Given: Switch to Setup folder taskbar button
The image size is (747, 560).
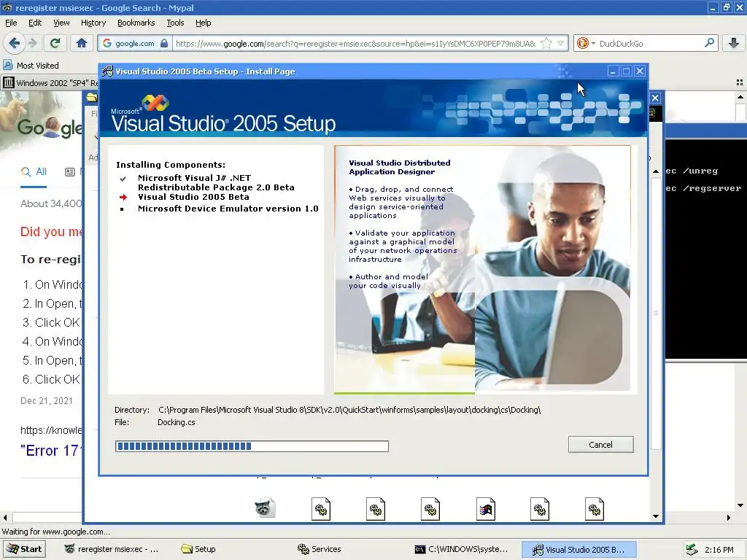Looking at the screenshot, I should (198, 549).
